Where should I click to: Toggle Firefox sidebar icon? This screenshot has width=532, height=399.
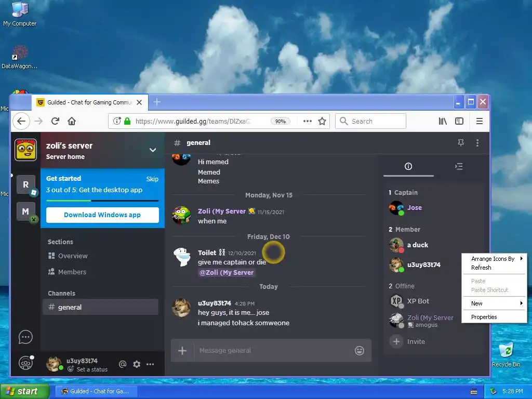click(x=459, y=121)
